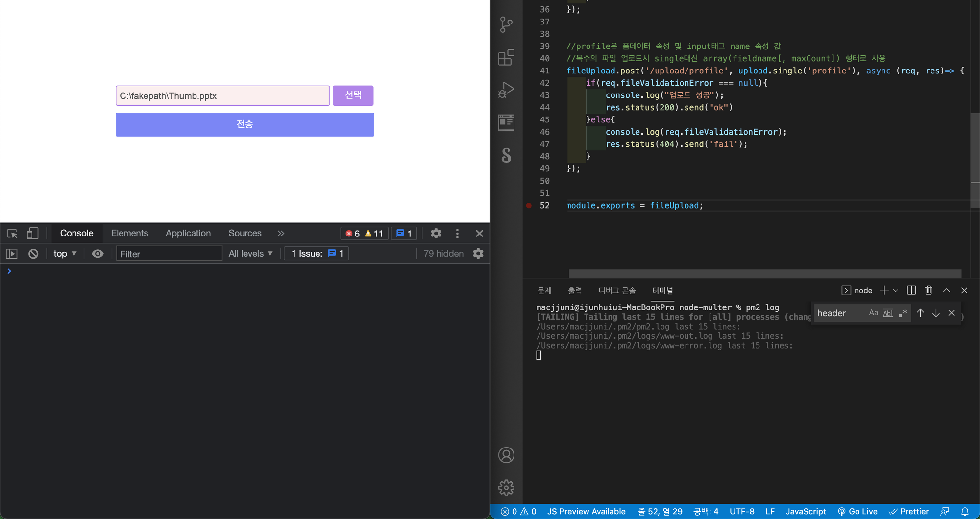Kill terminal with trash icon

929,290
